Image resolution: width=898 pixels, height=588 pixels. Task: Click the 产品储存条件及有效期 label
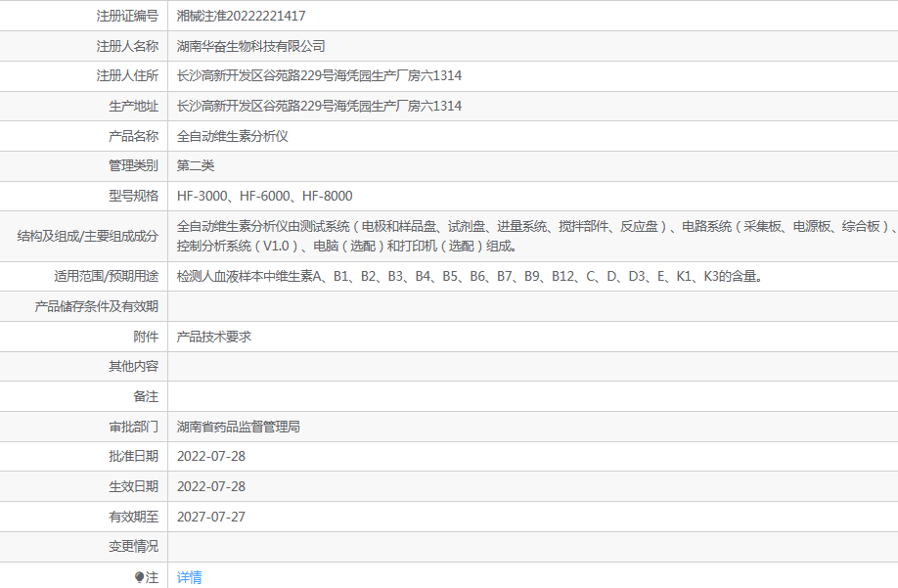click(96, 306)
